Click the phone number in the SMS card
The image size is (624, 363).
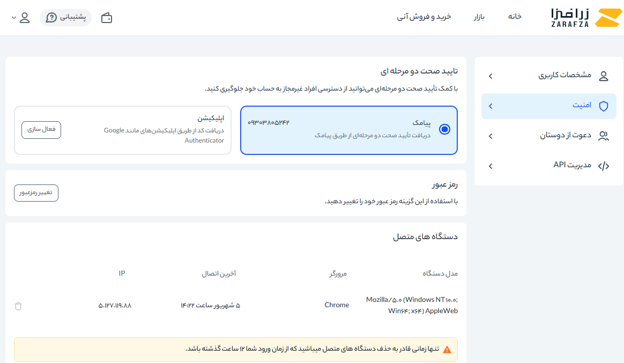(269, 123)
